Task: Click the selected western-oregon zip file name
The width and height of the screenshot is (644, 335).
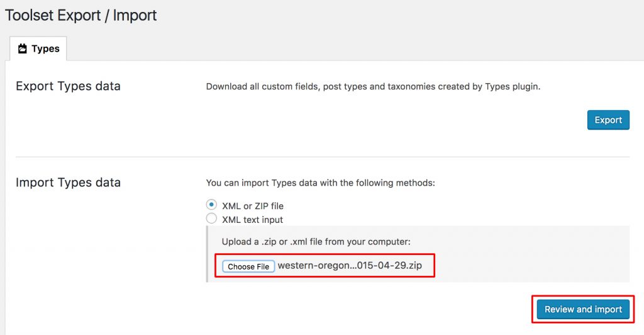Action: (x=350, y=266)
